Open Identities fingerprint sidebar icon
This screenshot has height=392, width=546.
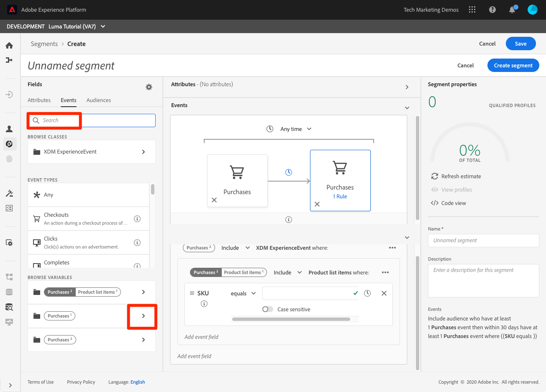tap(9, 159)
